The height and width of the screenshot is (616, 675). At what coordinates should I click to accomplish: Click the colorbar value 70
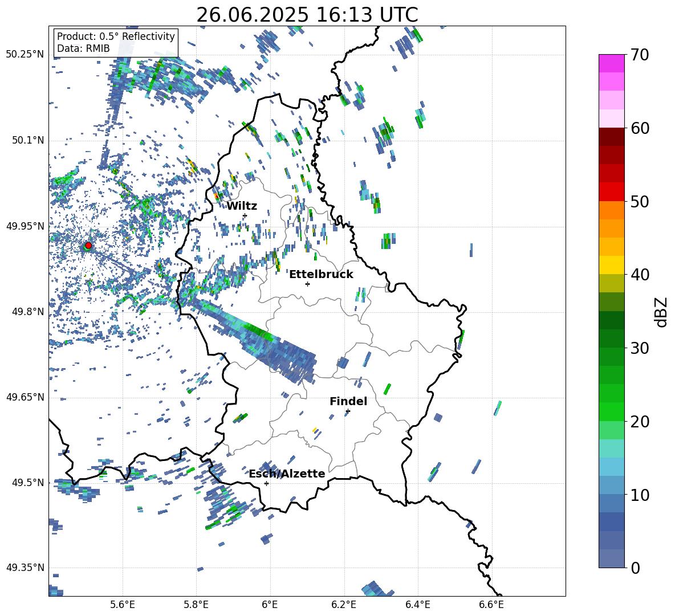click(x=640, y=55)
